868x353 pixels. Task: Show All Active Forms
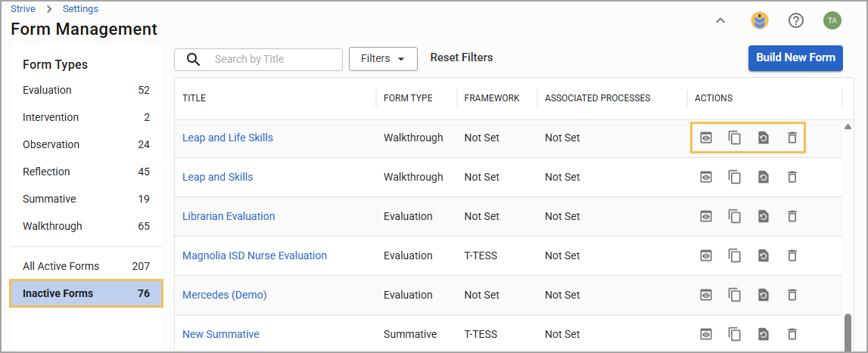point(86,266)
